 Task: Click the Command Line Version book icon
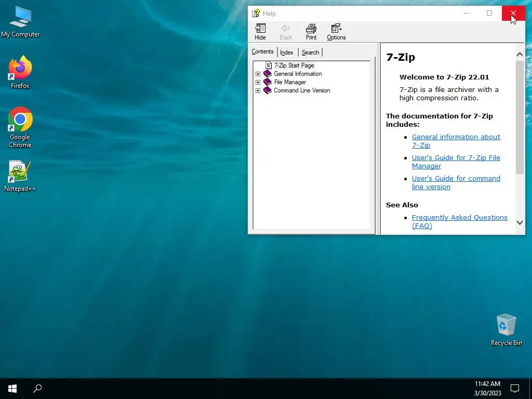(268, 90)
